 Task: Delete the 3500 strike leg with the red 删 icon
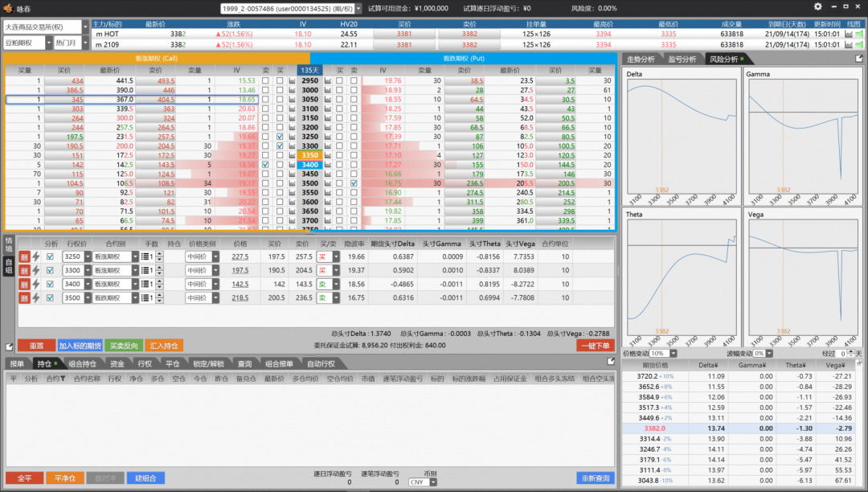click(24, 297)
